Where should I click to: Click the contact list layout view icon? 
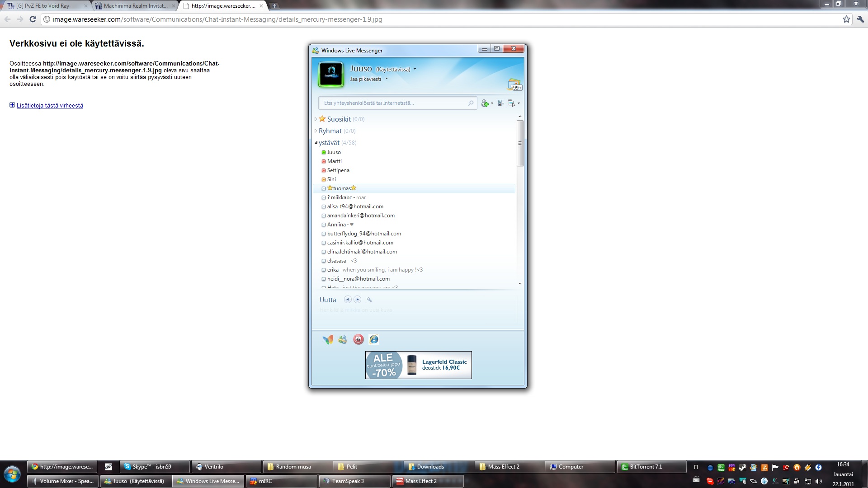tap(501, 103)
